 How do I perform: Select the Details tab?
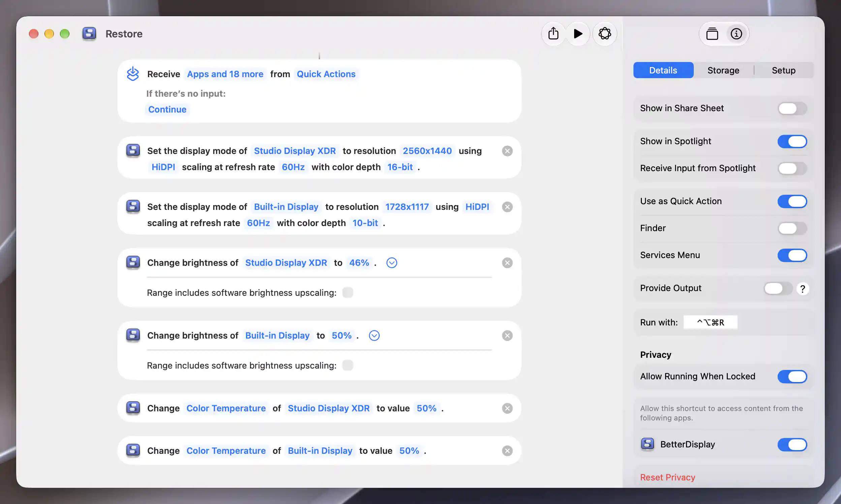tap(663, 70)
